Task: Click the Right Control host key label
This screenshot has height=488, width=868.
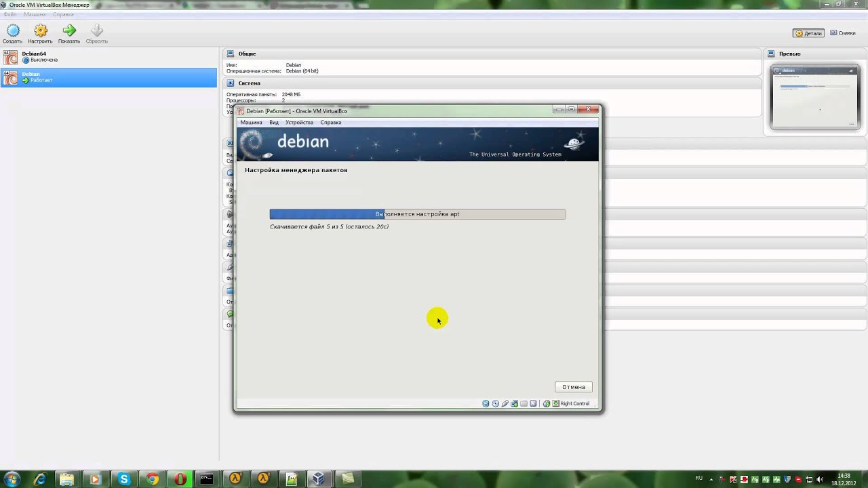Action: point(575,403)
